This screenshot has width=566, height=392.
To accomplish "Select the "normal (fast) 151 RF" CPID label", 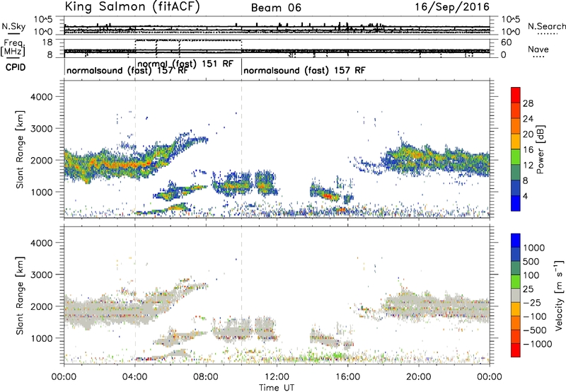I will 185,64.
